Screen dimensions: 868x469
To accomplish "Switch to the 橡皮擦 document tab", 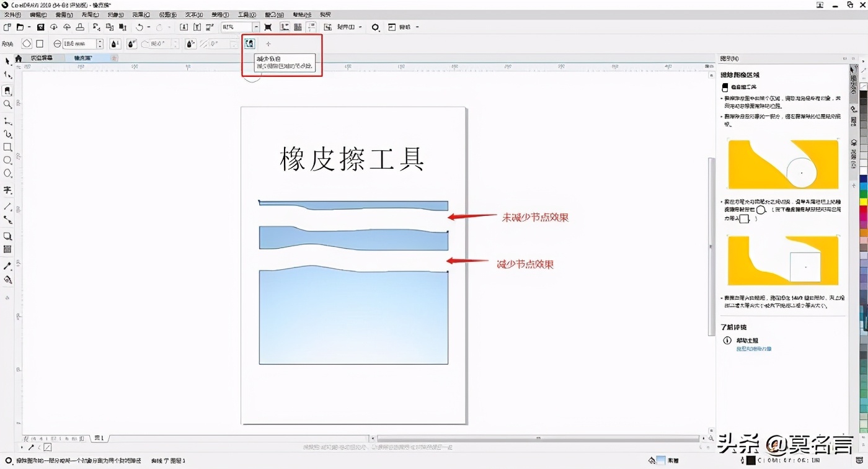I will pos(85,58).
